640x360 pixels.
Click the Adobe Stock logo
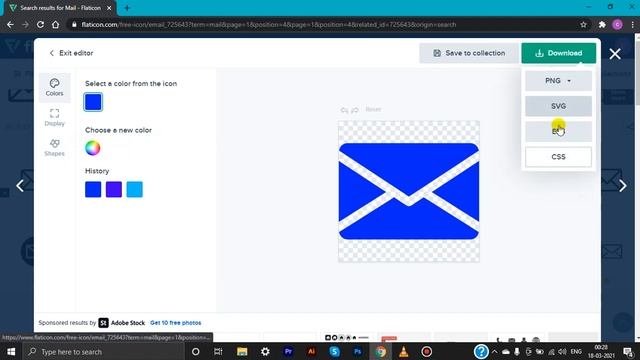(x=122, y=323)
